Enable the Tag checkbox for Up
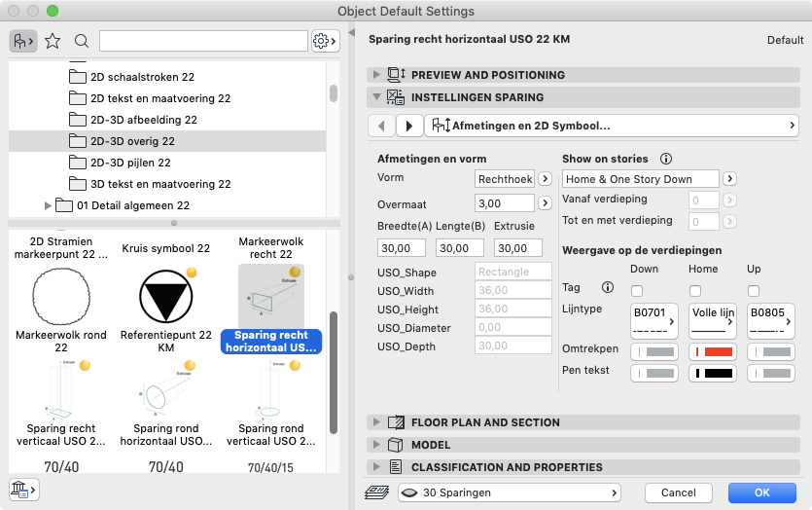The image size is (812, 510). coord(754,291)
